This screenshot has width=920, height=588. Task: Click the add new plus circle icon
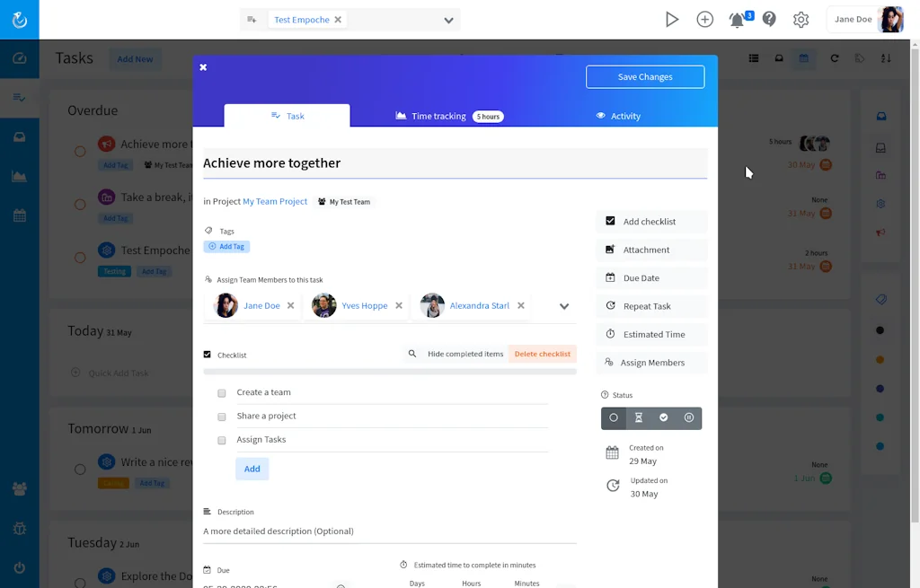click(705, 20)
